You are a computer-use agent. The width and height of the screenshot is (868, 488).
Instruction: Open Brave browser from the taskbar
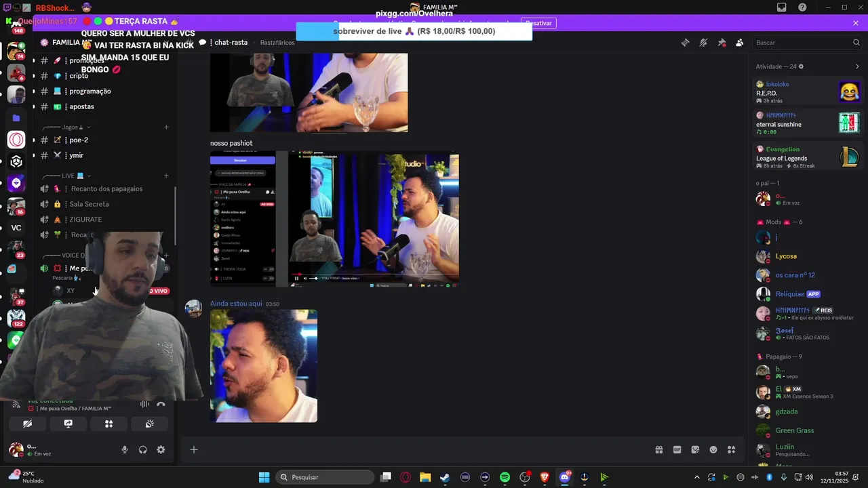pyautogui.click(x=545, y=477)
